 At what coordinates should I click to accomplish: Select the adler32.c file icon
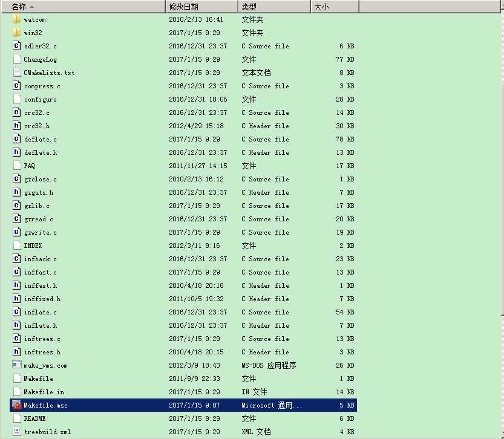(17, 46)
